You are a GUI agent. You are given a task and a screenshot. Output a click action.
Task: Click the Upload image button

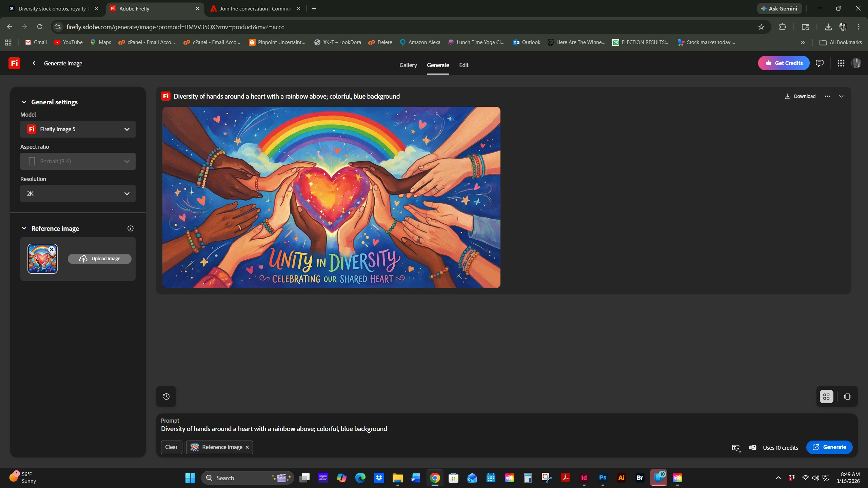[x=100, y=259]
